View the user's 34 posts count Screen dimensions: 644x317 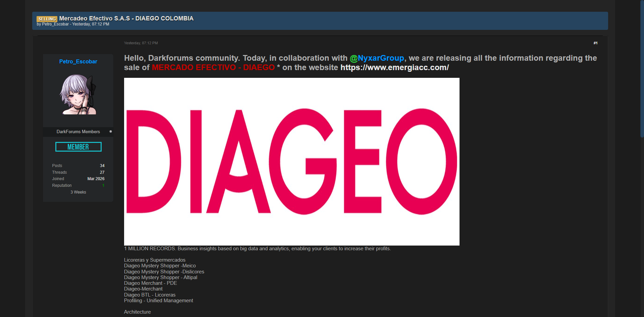point(102,166)
